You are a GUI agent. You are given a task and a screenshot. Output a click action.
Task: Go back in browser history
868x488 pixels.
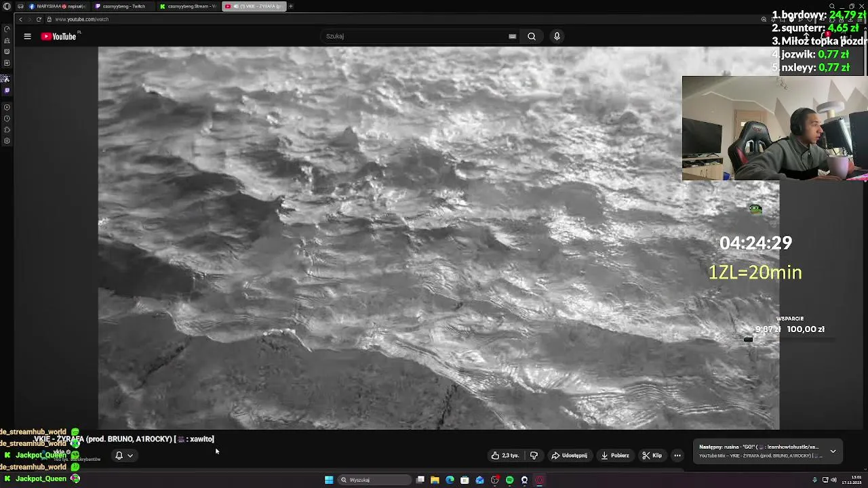coord(20,20)
